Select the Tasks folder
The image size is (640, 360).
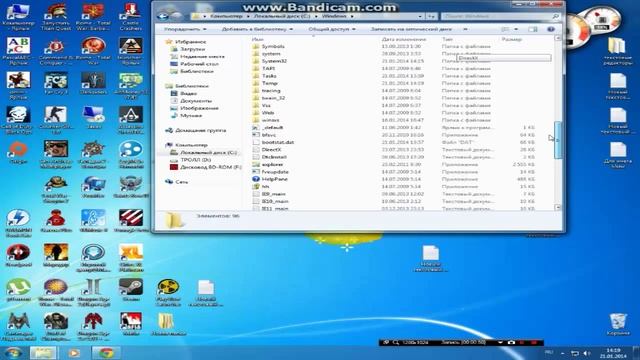269,76
